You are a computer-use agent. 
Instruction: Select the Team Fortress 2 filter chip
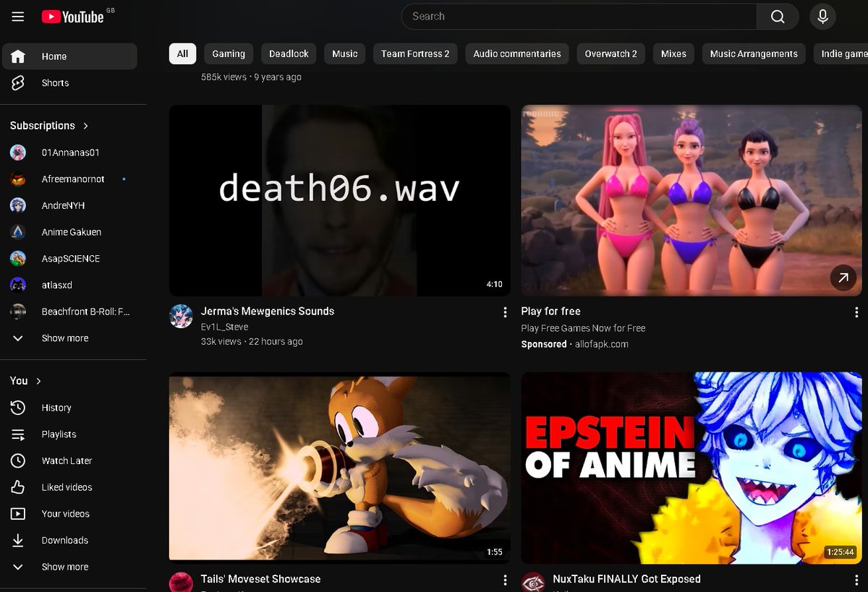[x=415, y=53]
